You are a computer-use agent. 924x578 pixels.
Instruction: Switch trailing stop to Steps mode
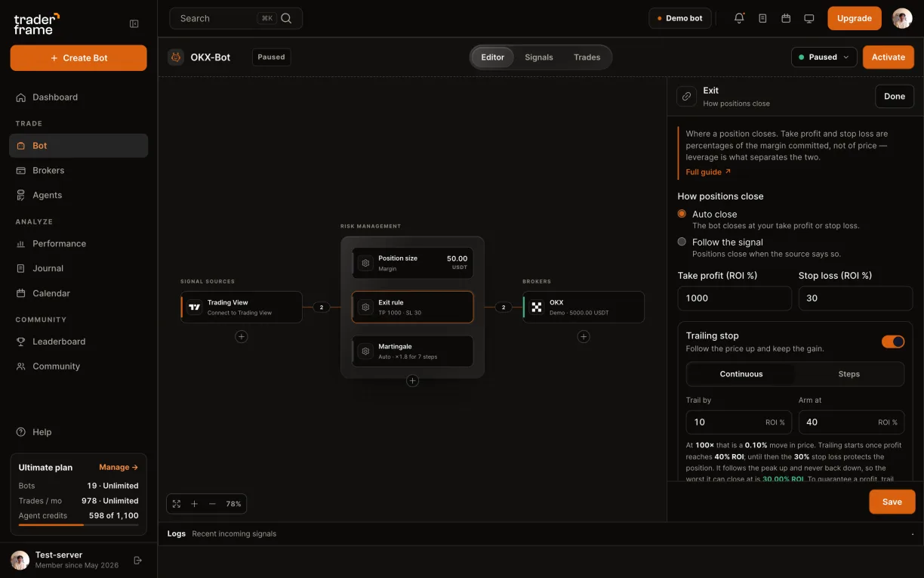click(849, 374)
